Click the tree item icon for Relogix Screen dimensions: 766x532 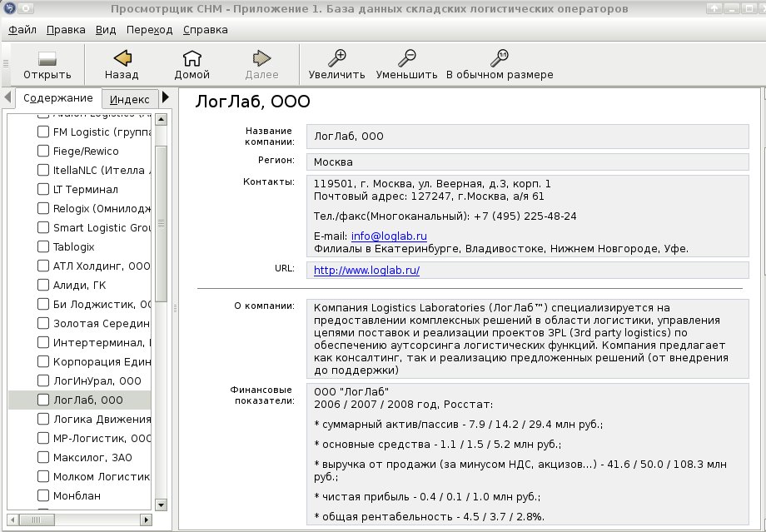[x=43, y=209]
